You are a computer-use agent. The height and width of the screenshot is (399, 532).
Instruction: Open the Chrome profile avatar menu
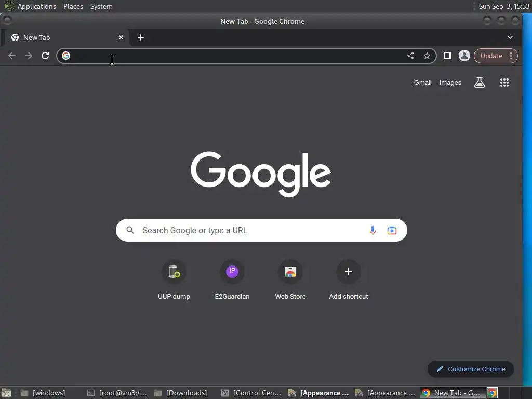tap(464, 56)
